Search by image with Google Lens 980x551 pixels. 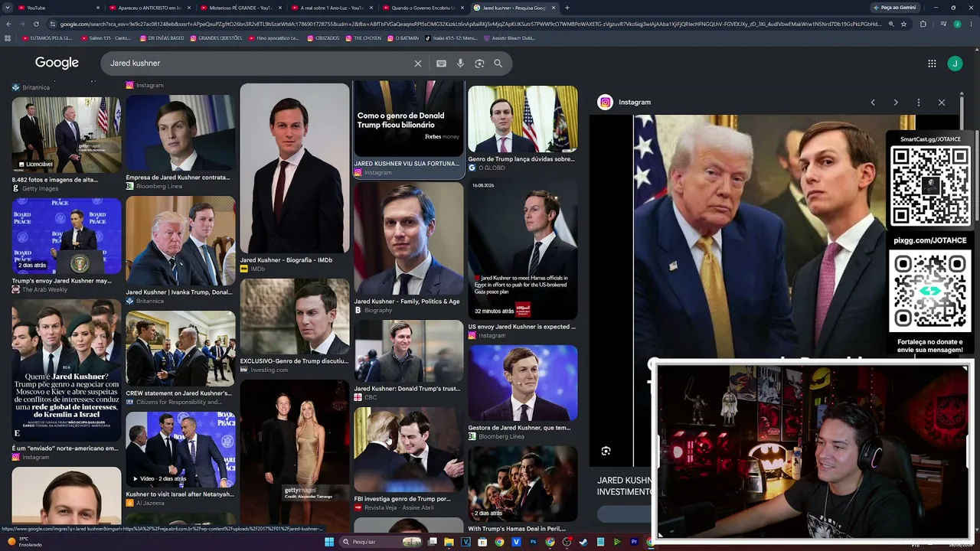click(479, 64)
